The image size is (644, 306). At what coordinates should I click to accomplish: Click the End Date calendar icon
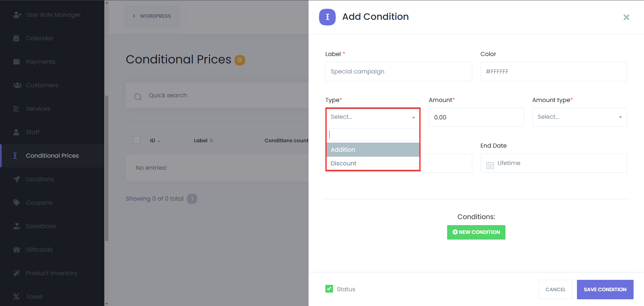pyautogui.click(x=490, y=165)
